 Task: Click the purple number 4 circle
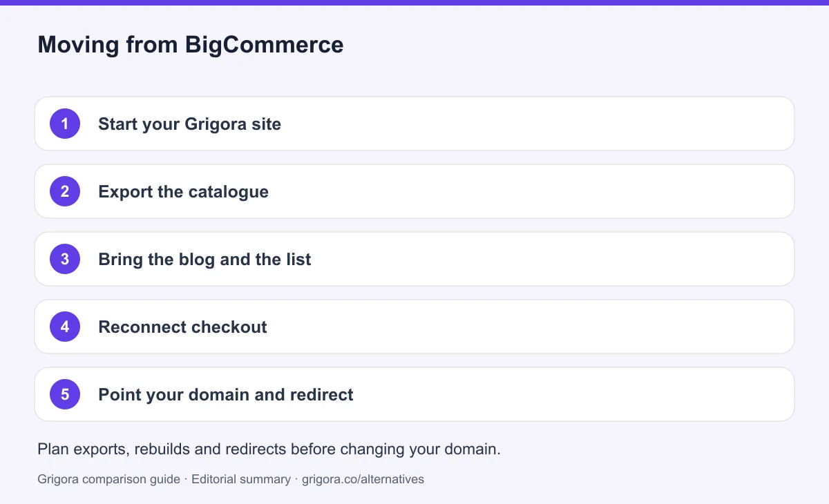point(65,327)
